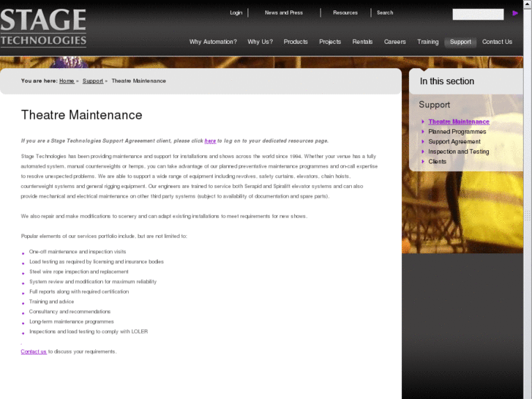Go to Resources page

[x=345, y=12]
